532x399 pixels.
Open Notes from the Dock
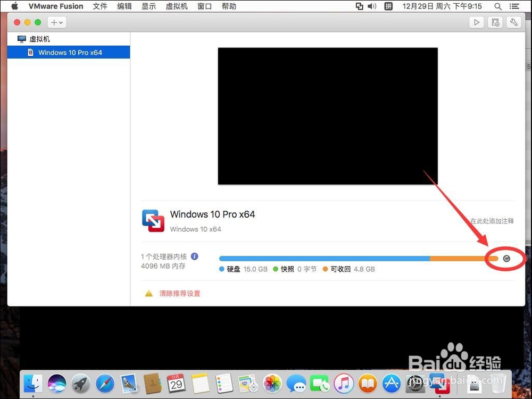[x=201, y=384]
